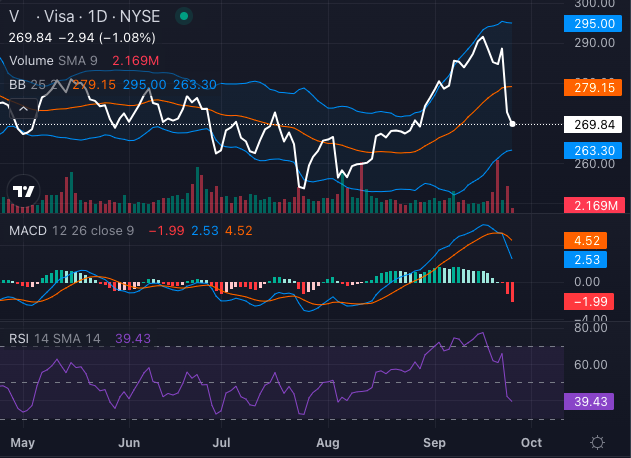Click the 295.00 value in BB legend
631x458 pixels.
click(x=144, y=85)
